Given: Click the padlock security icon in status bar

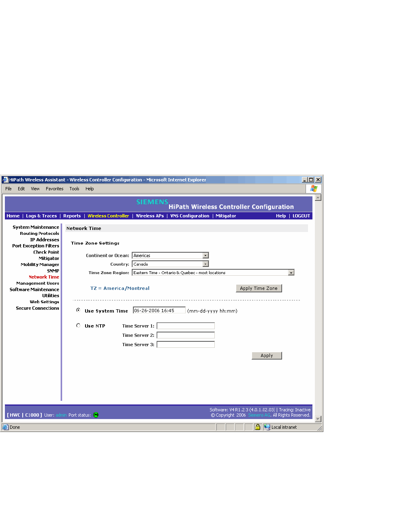Looking at the screenshot, I should pos(257,427).
